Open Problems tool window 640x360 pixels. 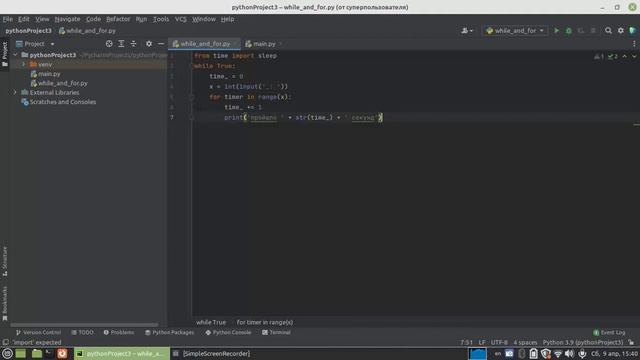pyautogui.click(x=119, y=332)
